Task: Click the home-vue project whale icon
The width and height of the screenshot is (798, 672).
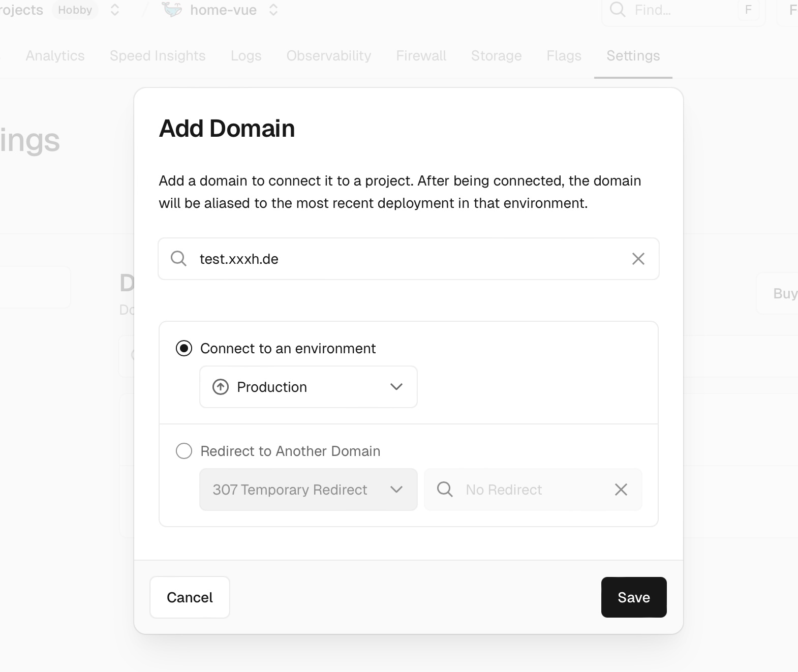Action: [172, 10]
